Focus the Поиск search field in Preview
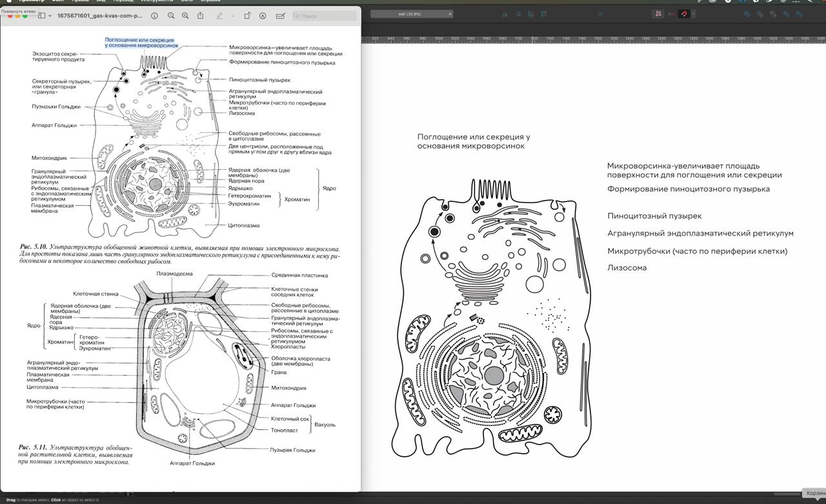 tap(324, 15)
